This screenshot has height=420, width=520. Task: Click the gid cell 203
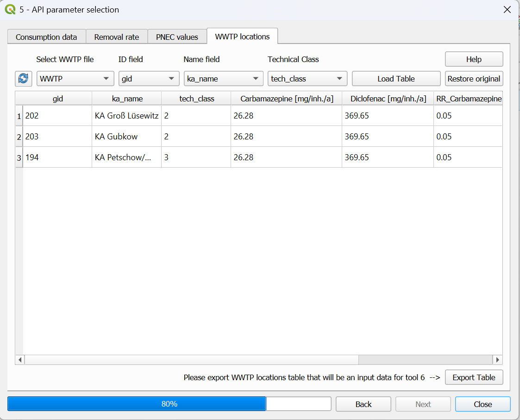click(x=57, y=136)
